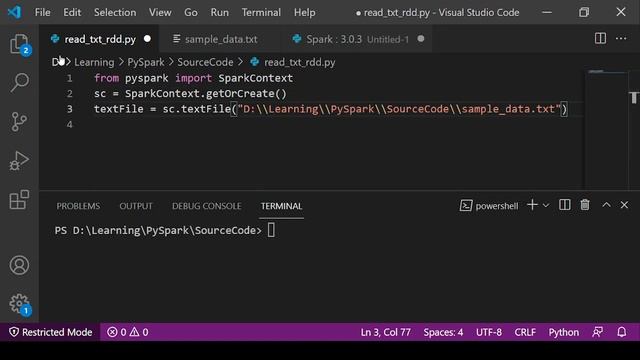The image size is (640, 360).
Task: Open the Source Control view
Action: tap(19, 122)
